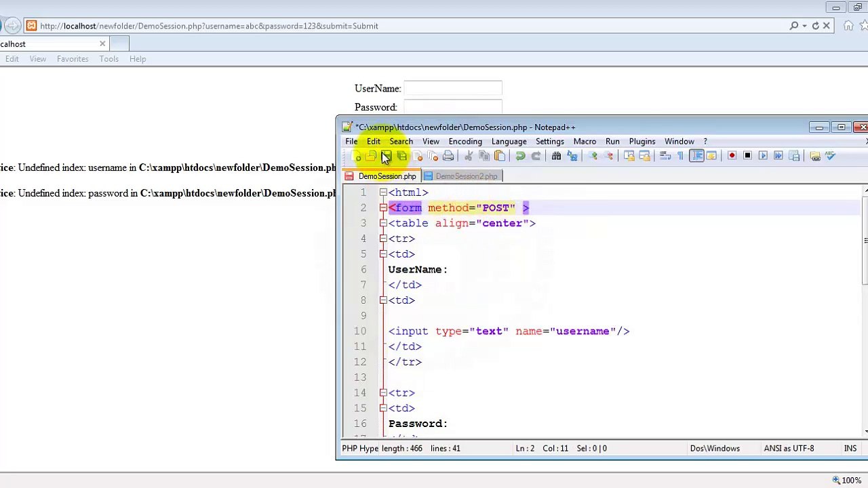The image size is (868, 488).
Task: Paste using the clipboard toolbar icon
Action: 500,156
